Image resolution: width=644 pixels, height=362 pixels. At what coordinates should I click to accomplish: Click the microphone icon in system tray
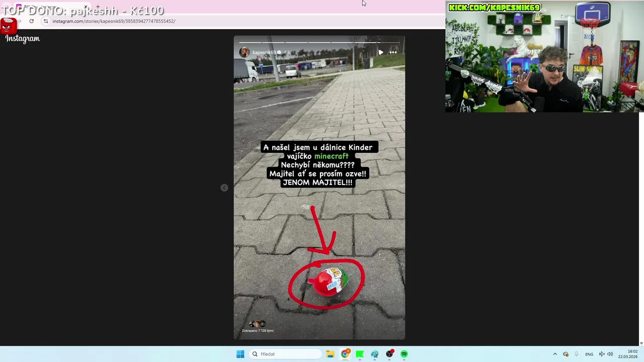pyautogui.click(x=577, y=354)
